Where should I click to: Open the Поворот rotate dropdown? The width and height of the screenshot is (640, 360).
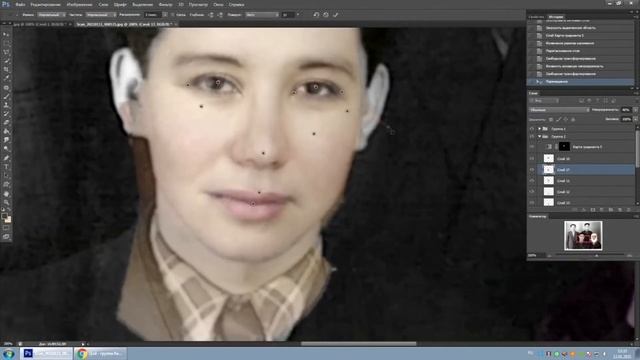(262, 15)
